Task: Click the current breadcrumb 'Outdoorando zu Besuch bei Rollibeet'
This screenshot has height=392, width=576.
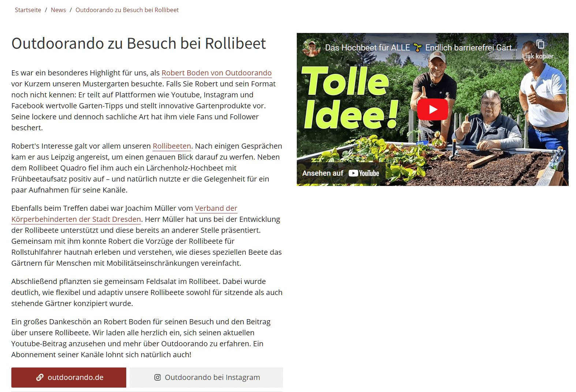Action: click(127, 10)
